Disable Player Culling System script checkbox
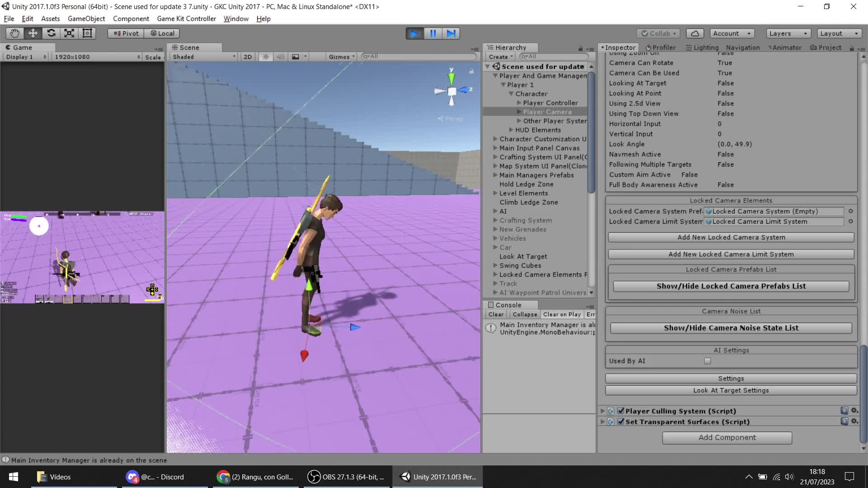Viewport: 868px width, 488px height. pyautogui.click(x=621, y=411)
